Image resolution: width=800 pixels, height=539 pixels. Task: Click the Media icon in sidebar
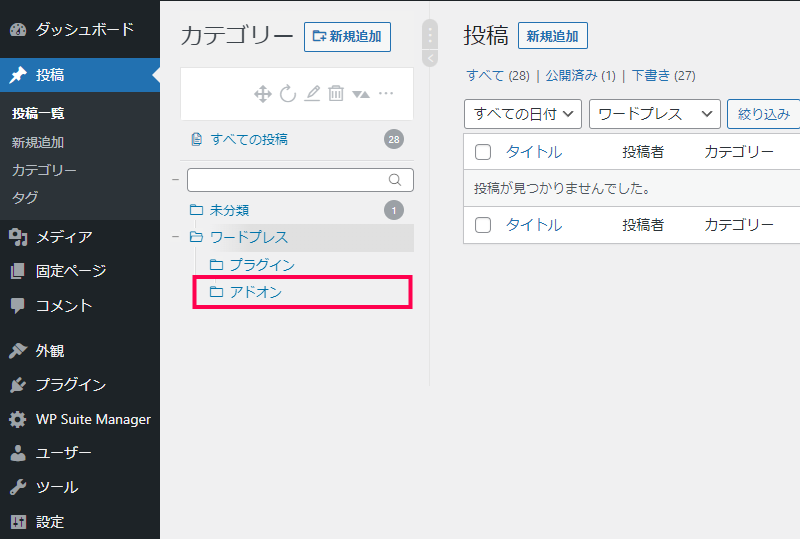pyautogui.click(x=18, y=237)
